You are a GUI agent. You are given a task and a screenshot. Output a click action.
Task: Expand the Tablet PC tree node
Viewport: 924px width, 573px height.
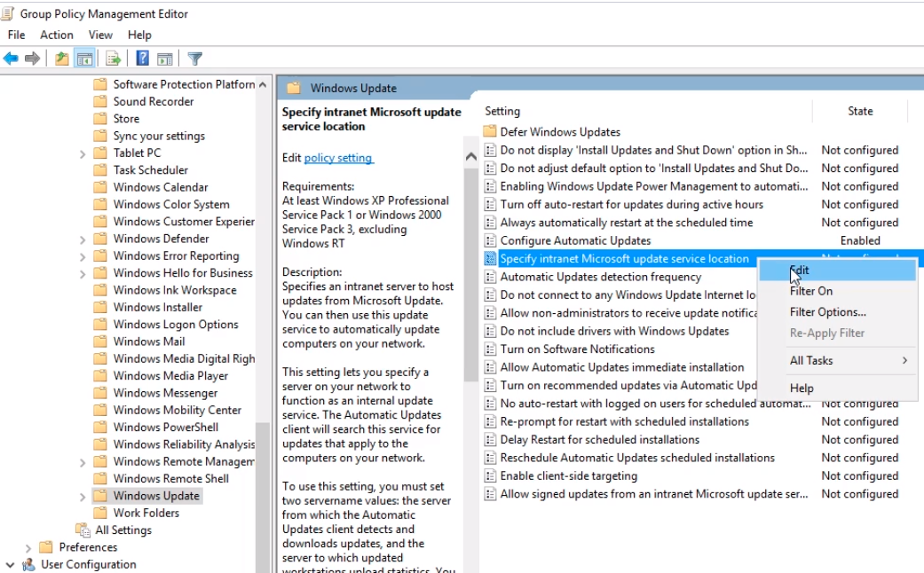83,153
